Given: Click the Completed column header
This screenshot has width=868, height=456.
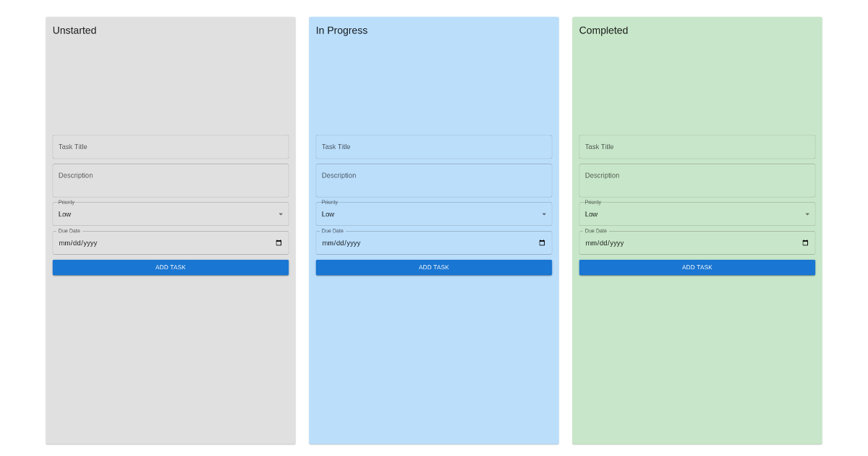Looking at the screenshot, I should click(x=603, y=30).
